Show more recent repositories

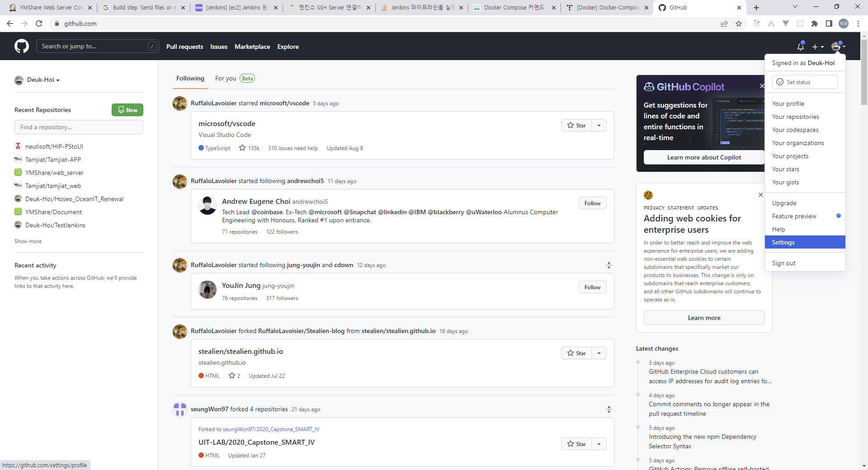pyautogui.click(x=28, y=241)
